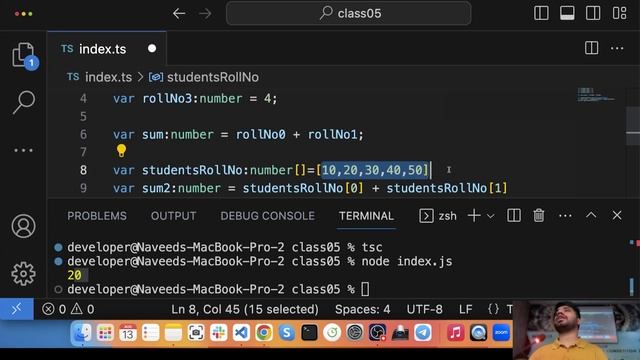Open Launchpad from the Dock
Viewport: 640px width, 360px height.
pyautogui.click(x=105, y=333)
